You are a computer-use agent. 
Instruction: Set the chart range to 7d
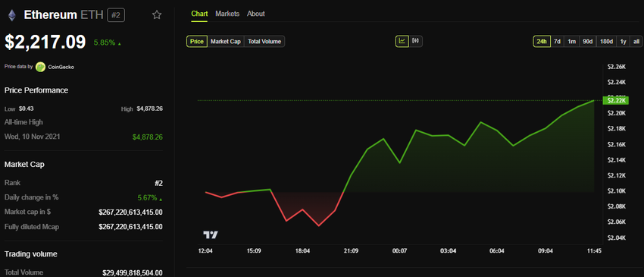pos(557,42)
